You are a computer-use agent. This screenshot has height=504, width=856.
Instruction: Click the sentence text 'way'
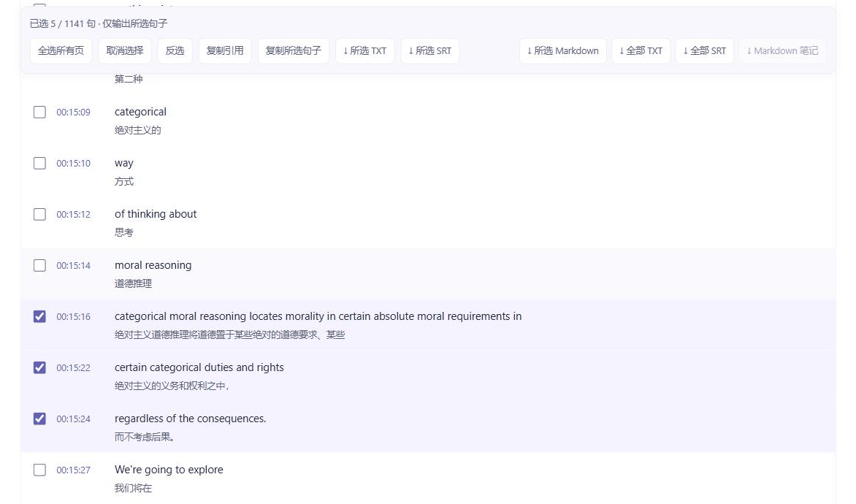(124, 164)
